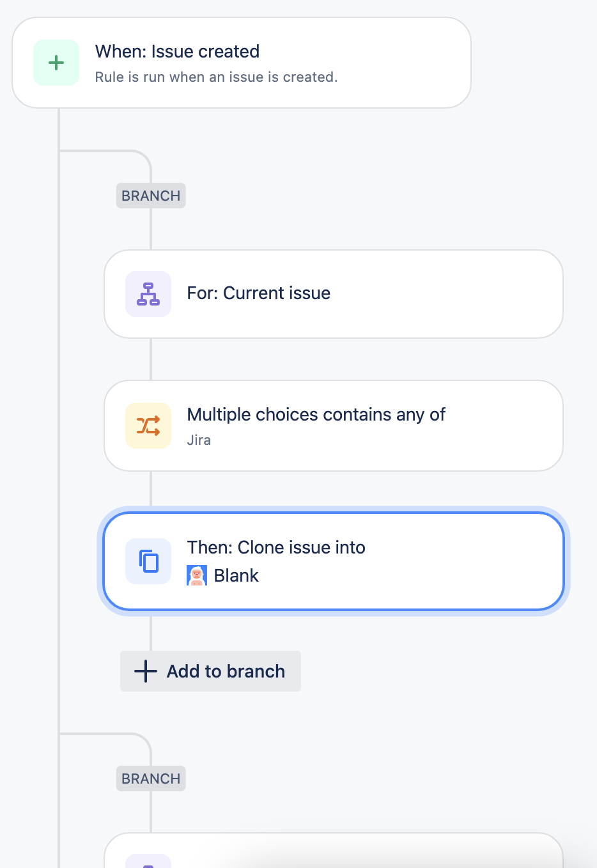Viewport: 597px width, 868px height.
Task: Select the Then: Clone issue into action
Action: pos(333,561)
